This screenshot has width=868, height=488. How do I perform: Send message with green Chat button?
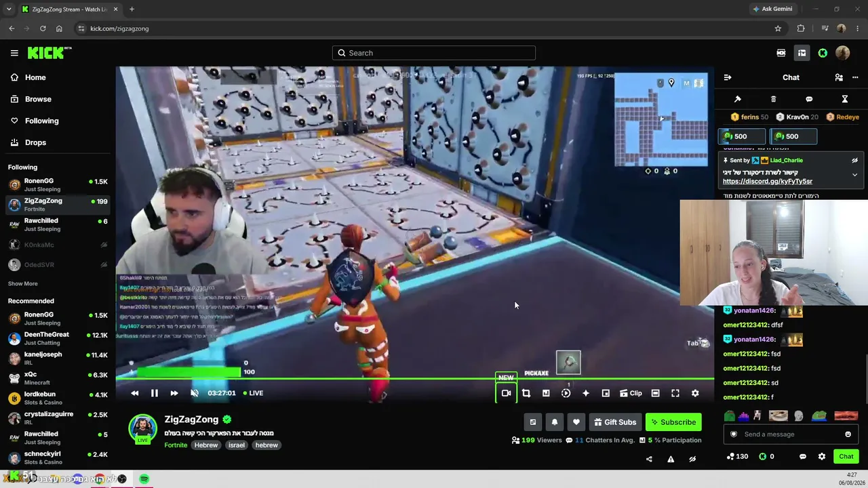click(846, 456)
